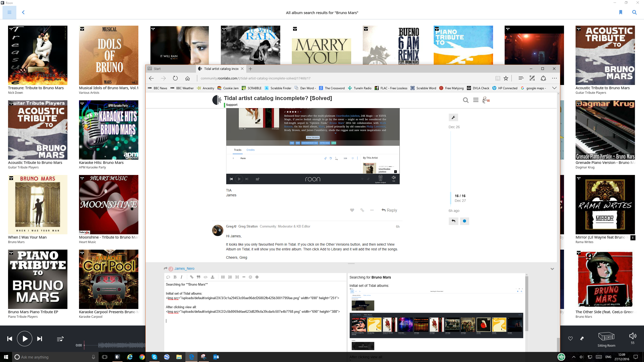Favourite current track with Roon heart
The image size is (644, 362).
click(x=570, y=339)
